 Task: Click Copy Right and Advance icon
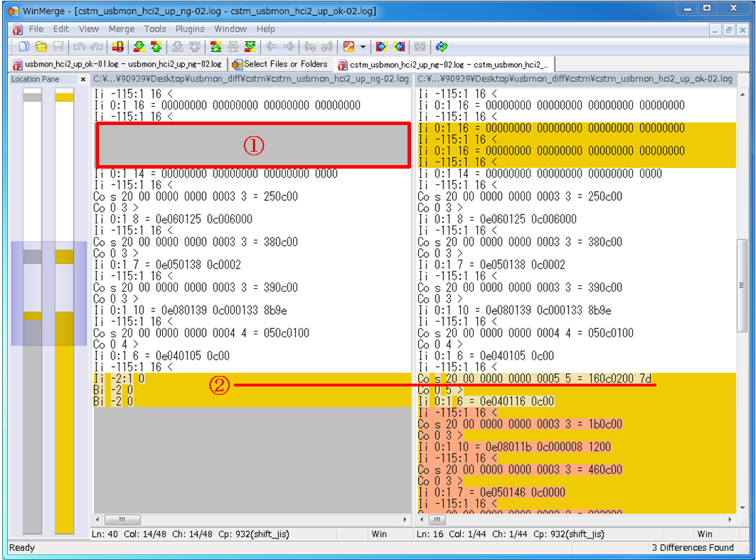(310, 47)
